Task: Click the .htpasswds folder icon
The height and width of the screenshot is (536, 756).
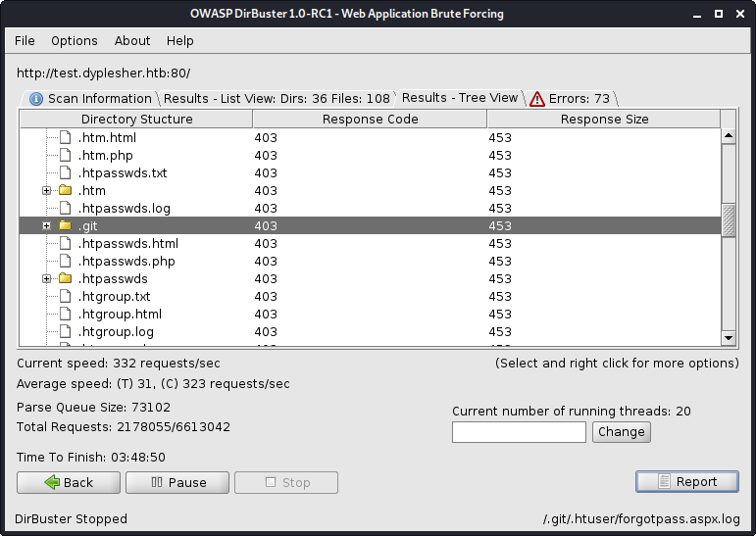Action: tap(65, 278)
